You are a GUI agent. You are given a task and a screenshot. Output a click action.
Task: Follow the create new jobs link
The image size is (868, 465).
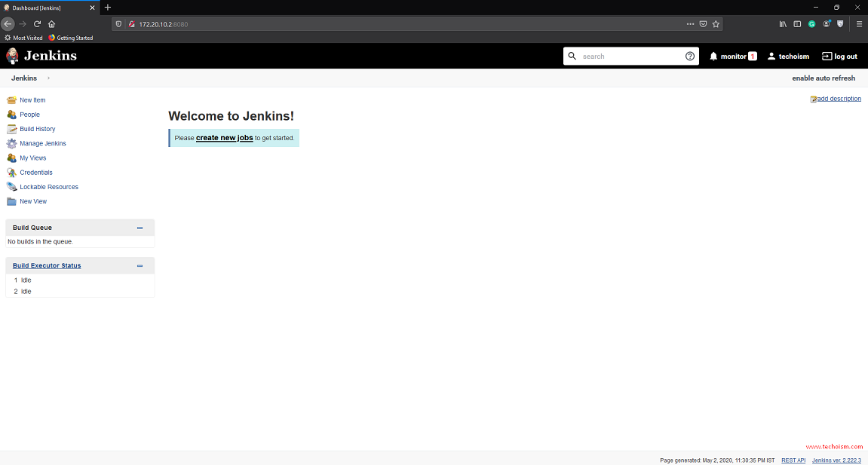coord(224,138)
